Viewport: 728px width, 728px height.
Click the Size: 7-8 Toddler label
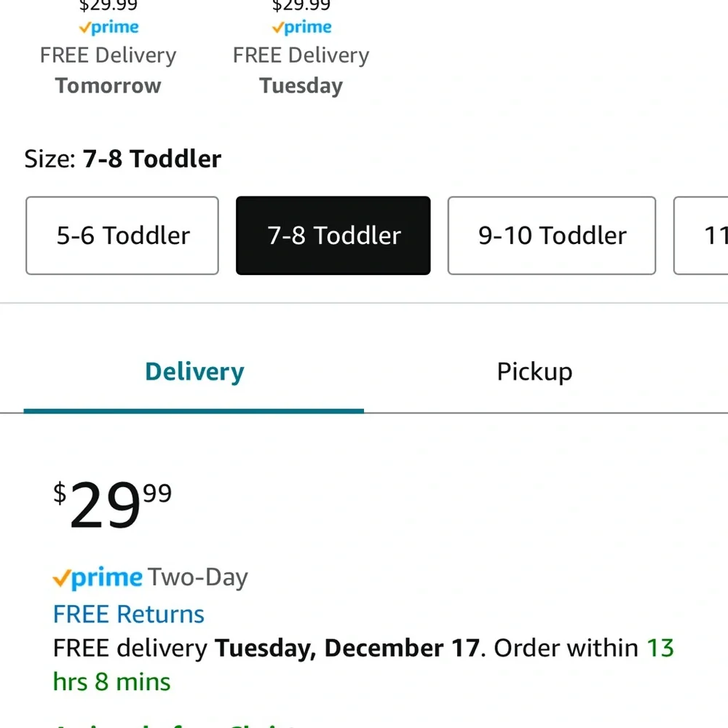[122, 159]
